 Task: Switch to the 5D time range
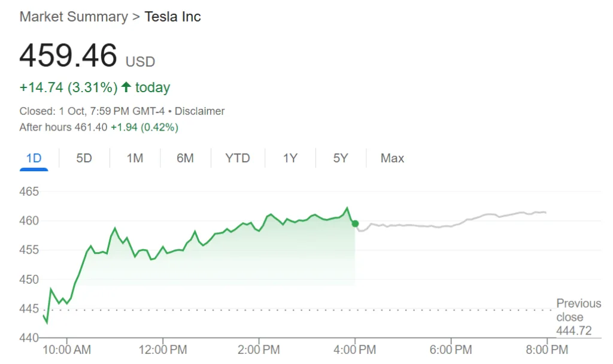tap(84, 158)
